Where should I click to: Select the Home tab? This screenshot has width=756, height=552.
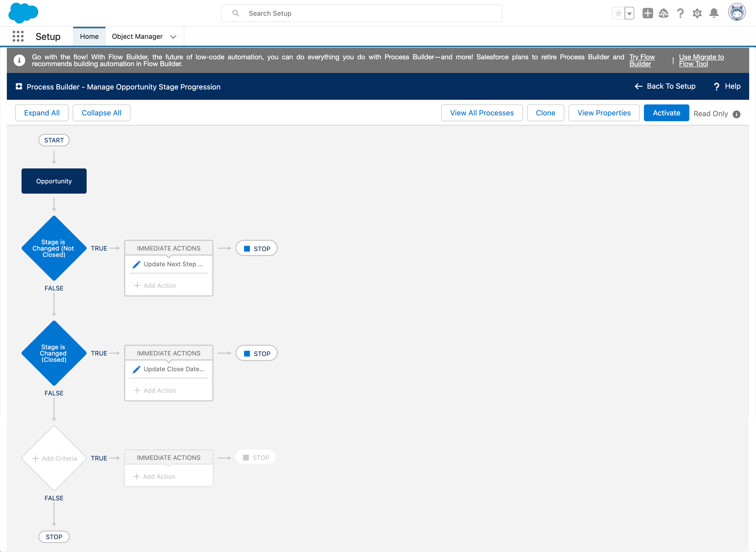coord(89,36)
